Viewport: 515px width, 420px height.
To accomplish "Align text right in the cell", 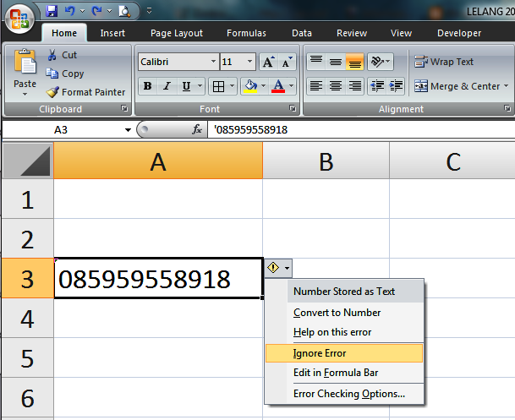I will point(354,86).
